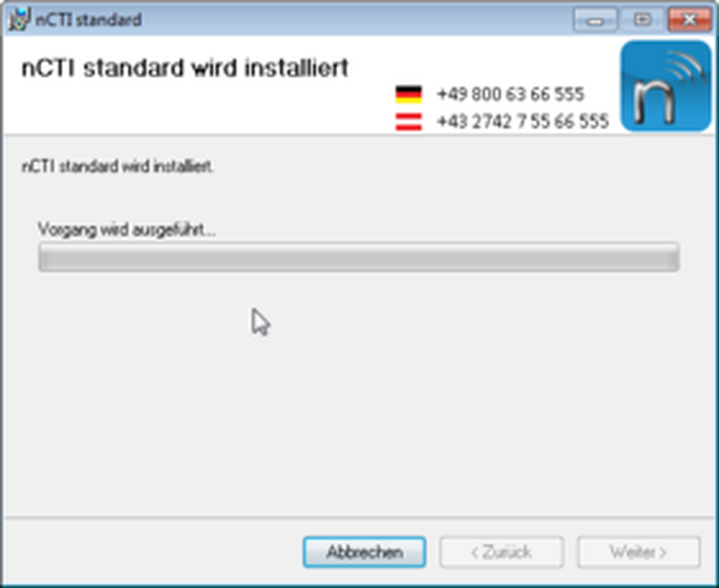Click the heading nCTI standard wird installiert
This screenshot has width=719, height=588.
(x=185, y=68)
